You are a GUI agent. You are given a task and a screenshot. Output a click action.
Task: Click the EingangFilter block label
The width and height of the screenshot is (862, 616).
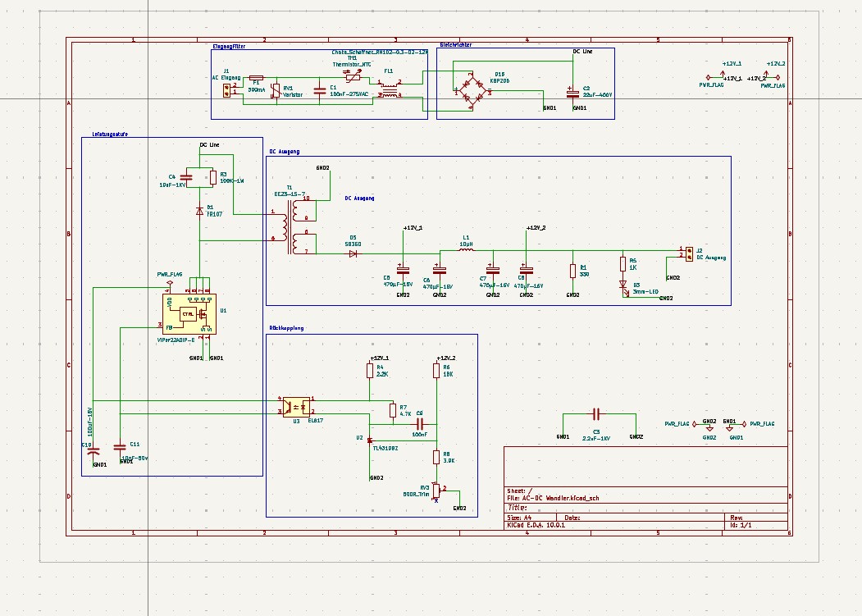[229, 46]
